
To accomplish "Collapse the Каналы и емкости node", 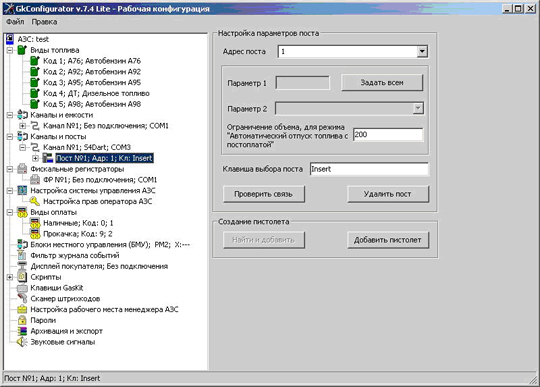I will [x=10, y=115].
